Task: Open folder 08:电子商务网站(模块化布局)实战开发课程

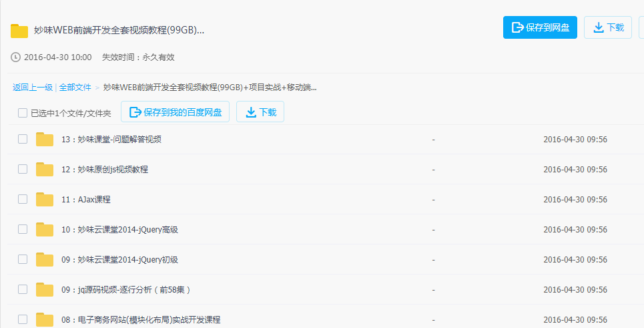Action: tap(141, 320)
